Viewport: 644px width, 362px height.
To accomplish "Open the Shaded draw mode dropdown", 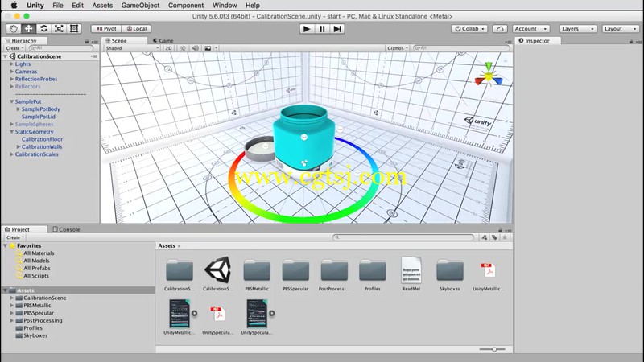I will tap(132, 48).
